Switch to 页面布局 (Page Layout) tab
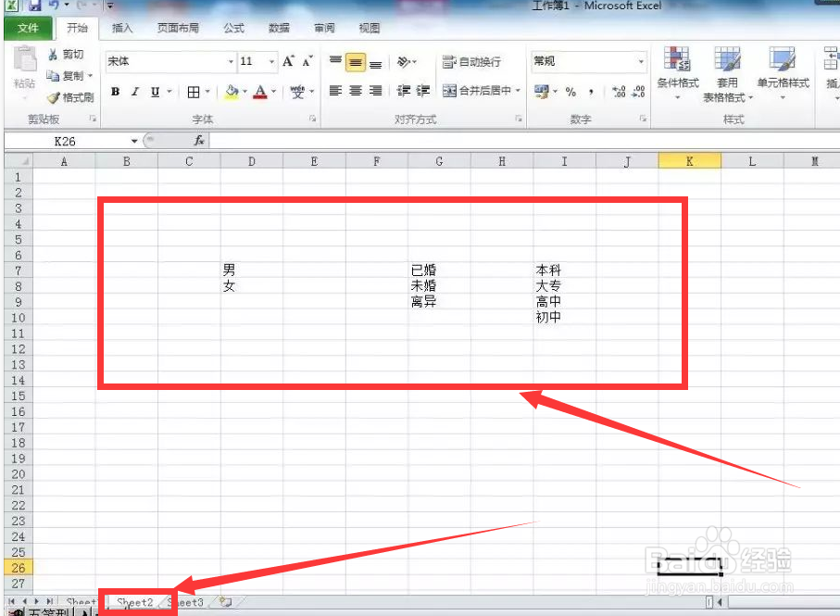Image resolution: width=840 pixels, height=616 pixels. pos(178,28)
